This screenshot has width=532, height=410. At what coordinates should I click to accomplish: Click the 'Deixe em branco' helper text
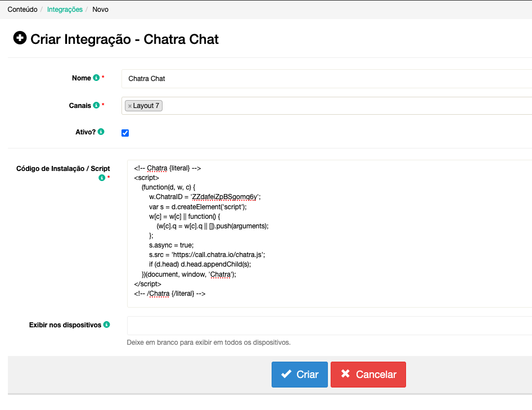209,343
